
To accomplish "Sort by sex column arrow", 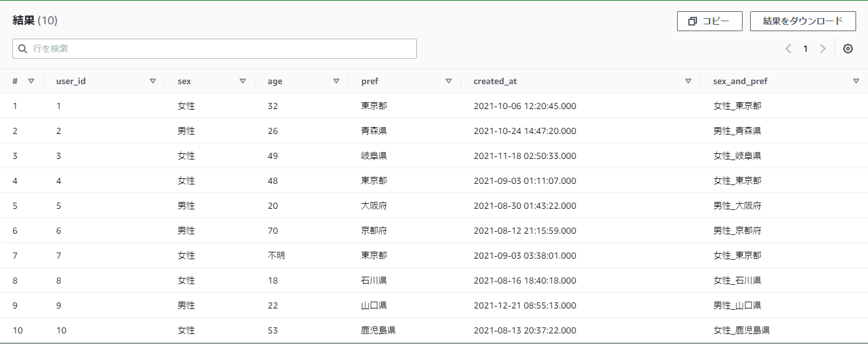I will (243, 81).
